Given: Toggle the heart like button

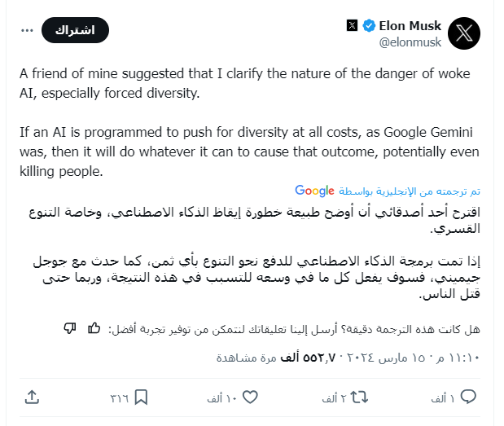Looking at the screenshot, I should click(251, 397).
